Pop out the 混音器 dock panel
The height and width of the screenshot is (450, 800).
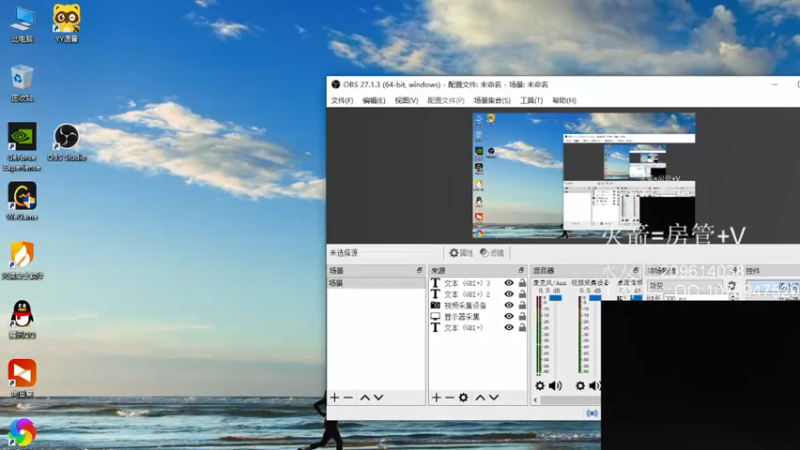[636, 270]
